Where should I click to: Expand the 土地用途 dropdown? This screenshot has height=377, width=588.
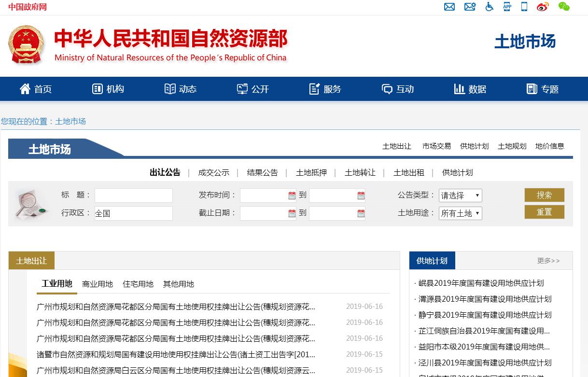point(460,213)
